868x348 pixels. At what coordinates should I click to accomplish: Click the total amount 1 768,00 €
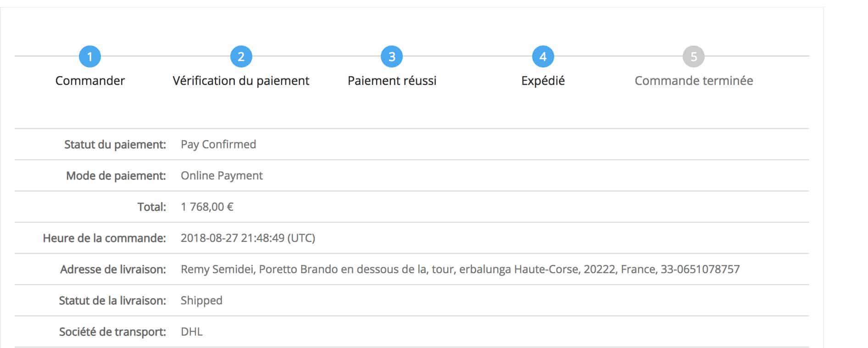click(x=207, y=207)
